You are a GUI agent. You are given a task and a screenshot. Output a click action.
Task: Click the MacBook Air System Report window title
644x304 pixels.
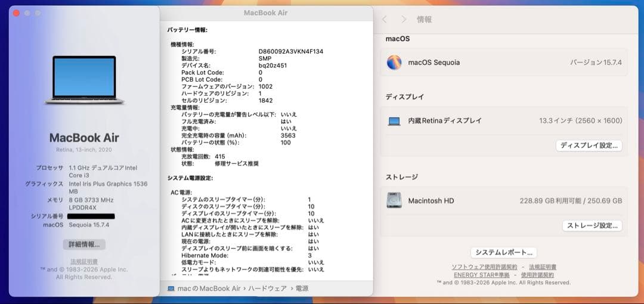coord(266,13)
